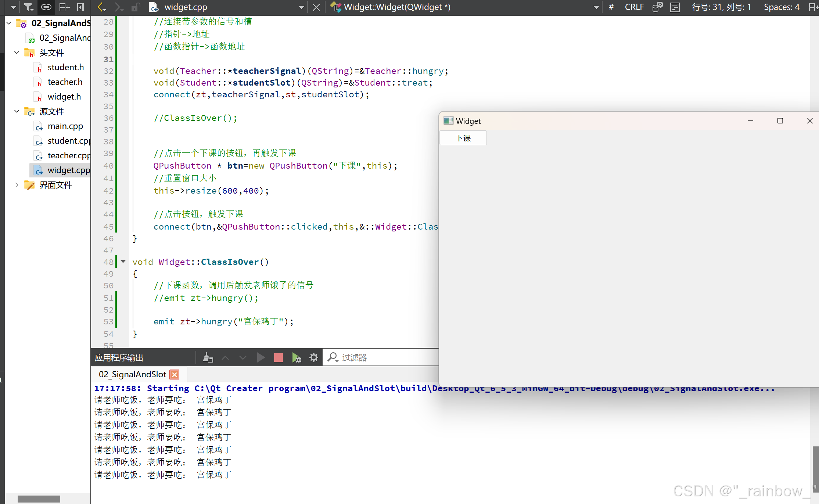Hide the left sidebar panel icon
This screenshot has width=819, height=504.
click(80, 7)
